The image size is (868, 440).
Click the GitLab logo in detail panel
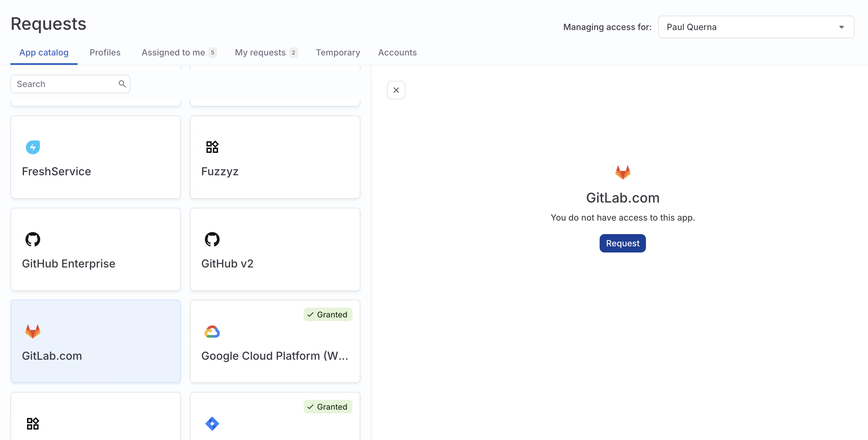pos(622,173)
